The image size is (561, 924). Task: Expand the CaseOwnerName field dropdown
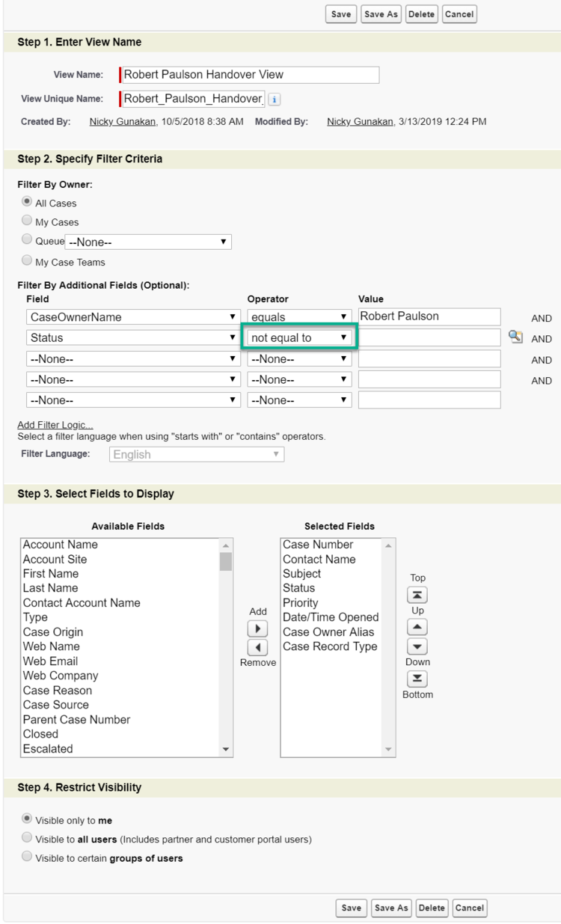(133, 317)
